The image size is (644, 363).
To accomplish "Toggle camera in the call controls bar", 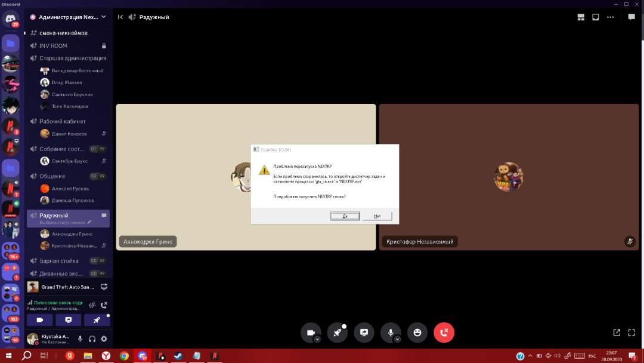I will coord(311,332).
